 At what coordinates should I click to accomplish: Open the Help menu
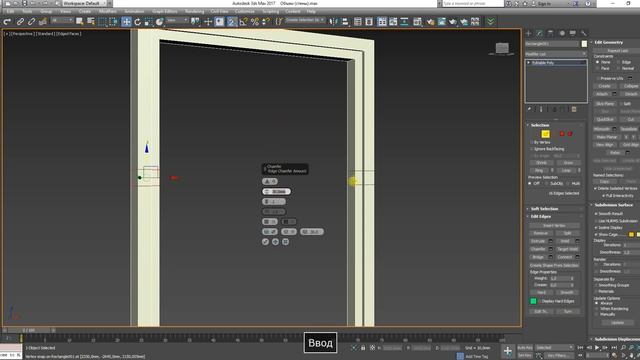[311, 11]
